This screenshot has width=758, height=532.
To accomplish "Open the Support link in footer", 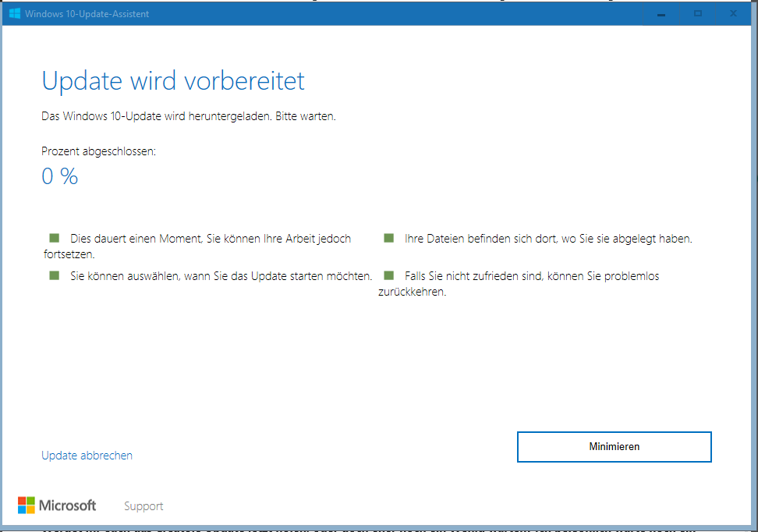I will pos(143,506).
